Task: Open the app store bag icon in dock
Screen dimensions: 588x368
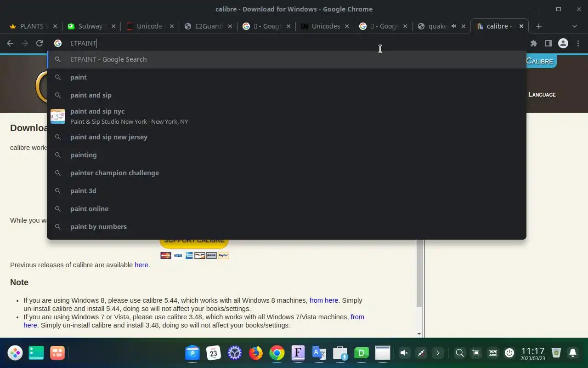Action: click(x=340, y=353)
